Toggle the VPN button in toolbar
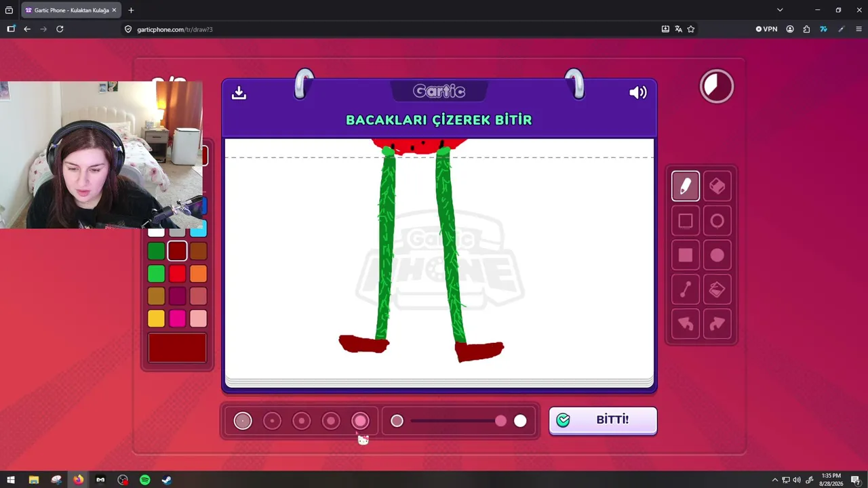 (x=767, y=29)
